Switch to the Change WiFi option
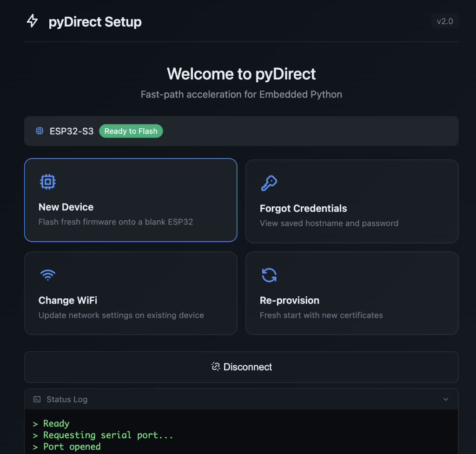Screen dimensions: 476x454 [x=131, y=293]
